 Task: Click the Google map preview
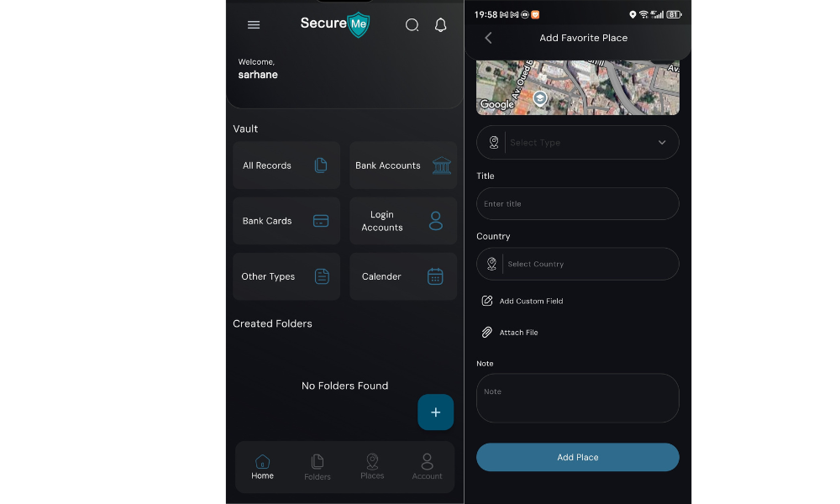[x=578, y=87]
